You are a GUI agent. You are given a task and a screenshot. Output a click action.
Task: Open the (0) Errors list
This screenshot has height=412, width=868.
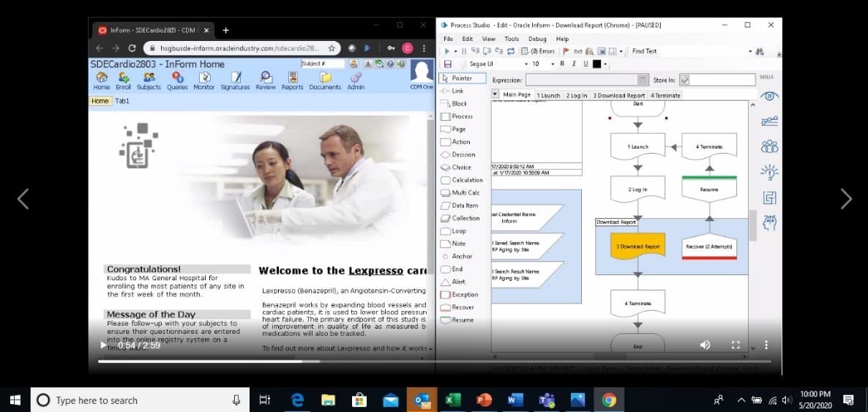click(x=539, y=51)
